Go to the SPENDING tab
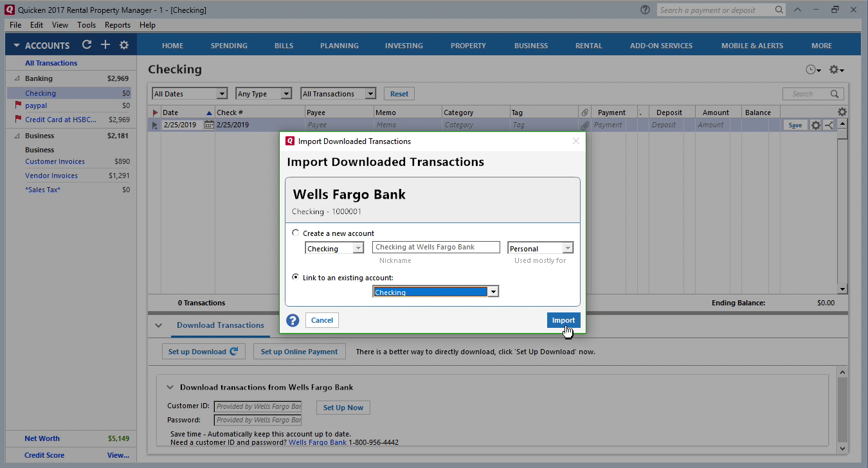The image size is (868, 468). click(229, 46)
